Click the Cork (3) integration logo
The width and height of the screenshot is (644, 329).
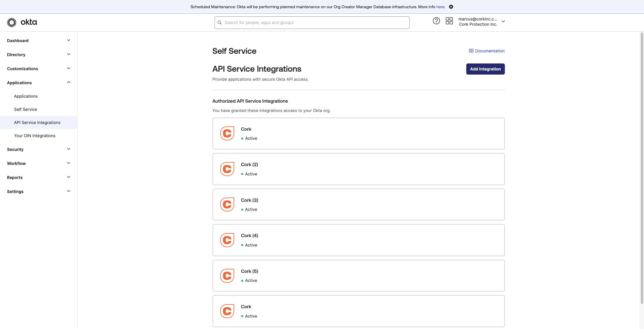pos(227,204)
